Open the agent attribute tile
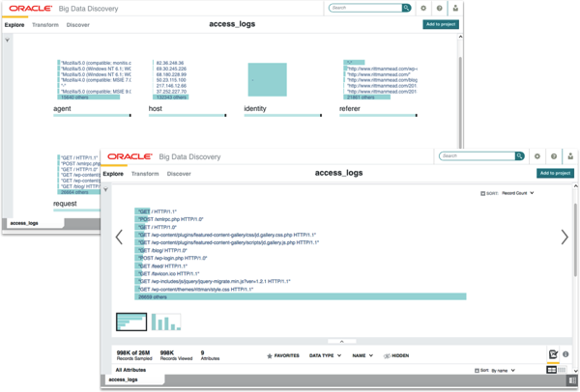This screenshot has height=392, width=580. pos(92,89)
